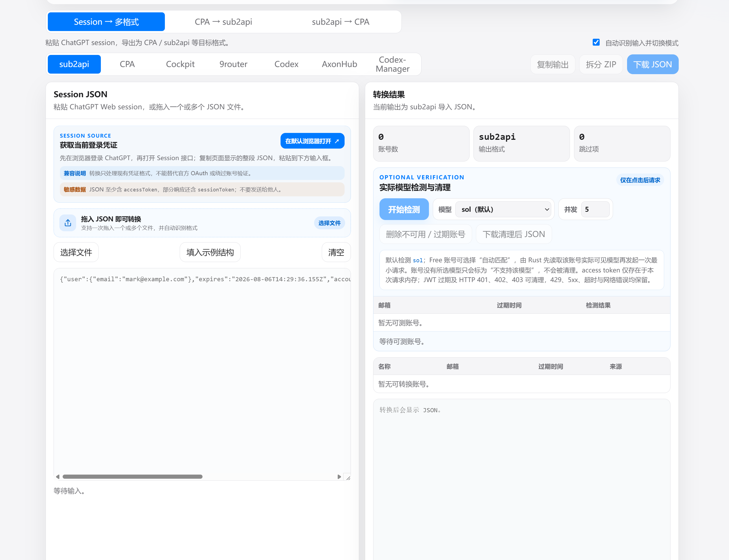Click the 检测结果 column header
The height and width of the screenshot is (560, 729).
click(x=598, y=305)
